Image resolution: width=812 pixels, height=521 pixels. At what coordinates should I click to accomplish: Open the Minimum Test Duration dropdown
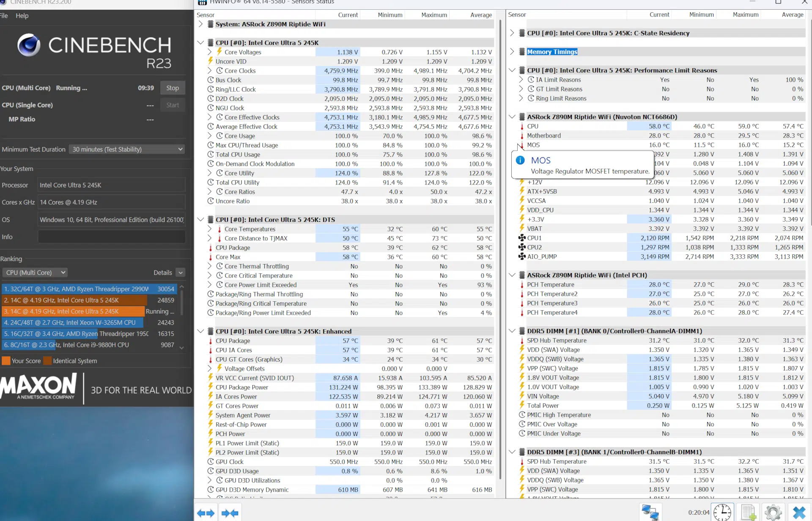127,149
